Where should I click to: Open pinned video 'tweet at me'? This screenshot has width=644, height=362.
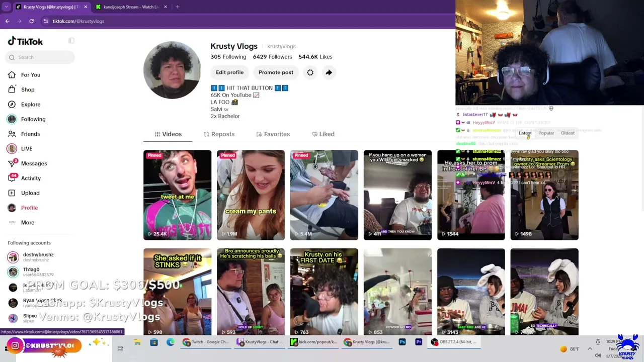[178, 195]
